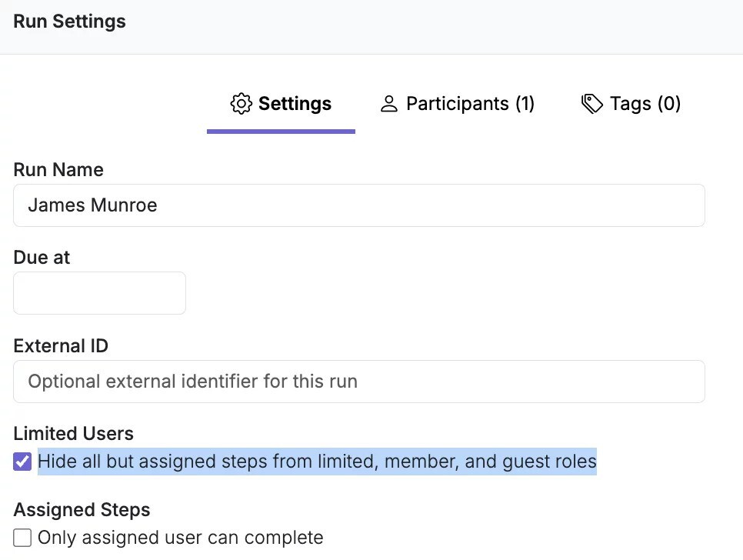
Task: Click the Run Name field label
Action: (x=58, y=170)
